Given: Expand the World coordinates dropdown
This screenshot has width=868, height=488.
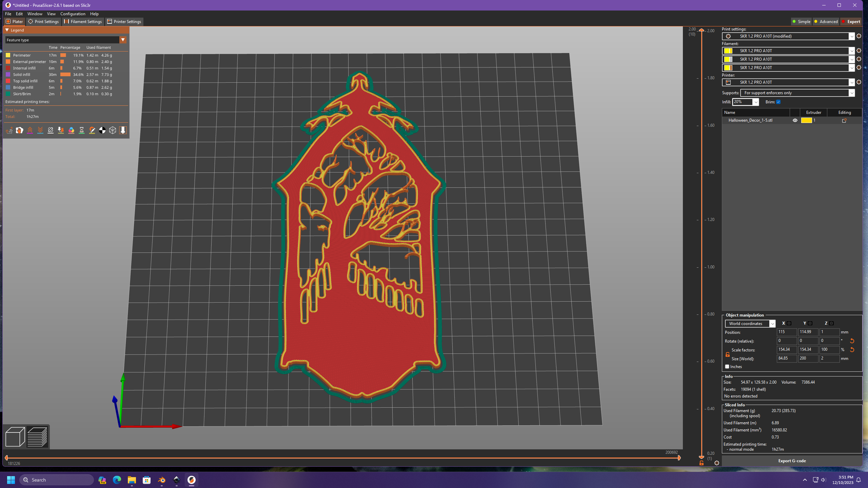Looking at the screenshot, I should coord(750,324).
